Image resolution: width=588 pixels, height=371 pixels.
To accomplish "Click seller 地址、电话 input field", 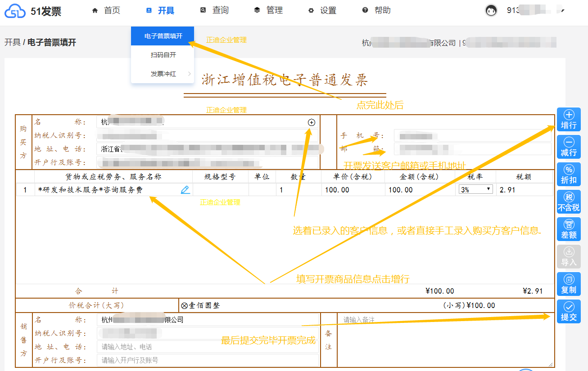I will pos(208,347).
